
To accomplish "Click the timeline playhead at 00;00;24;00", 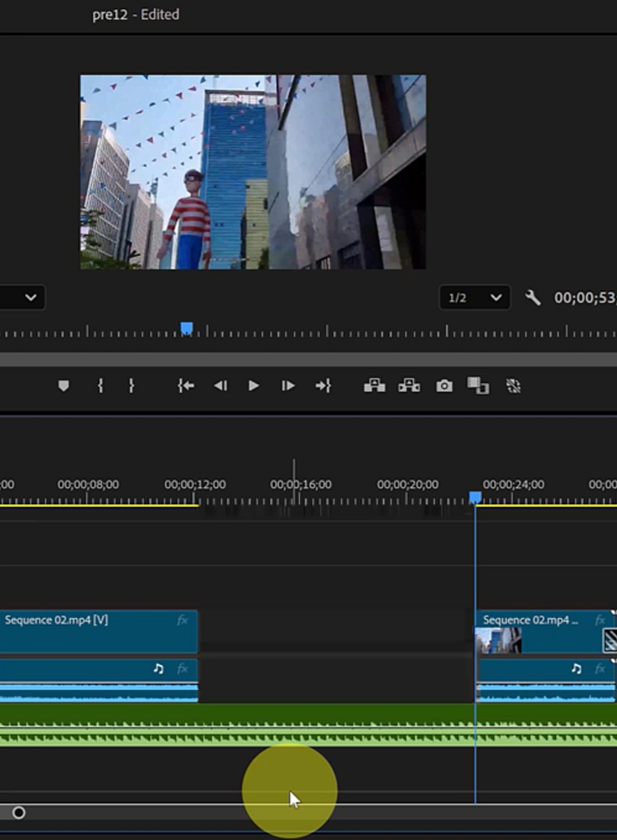I will [x=475, y=498].
